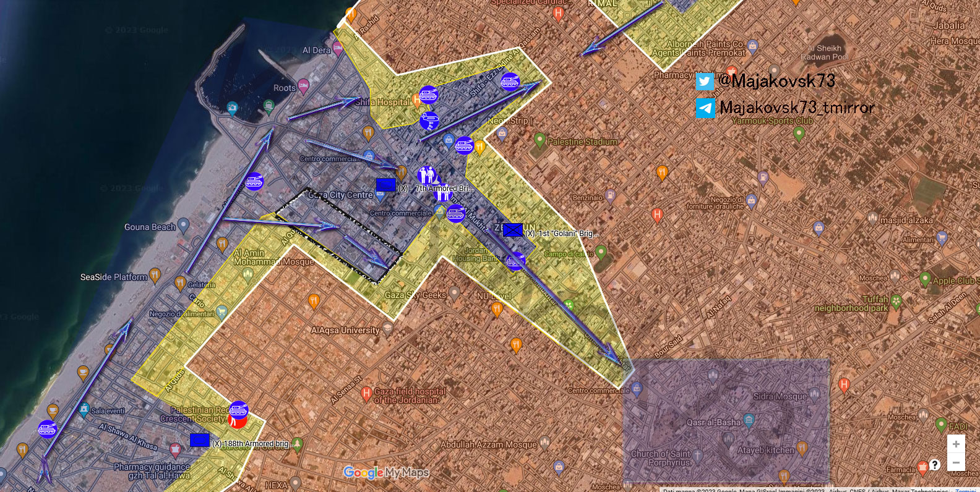Open the Roots hotel pin
The height and width of the screenshot is (492, 980).
pos(303,86)
